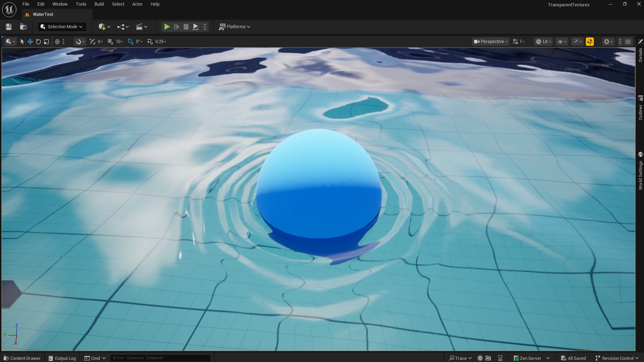Open the World Settings side panel tab
The width and height of the screenshot is (644, 362).
tap(640, 171)
